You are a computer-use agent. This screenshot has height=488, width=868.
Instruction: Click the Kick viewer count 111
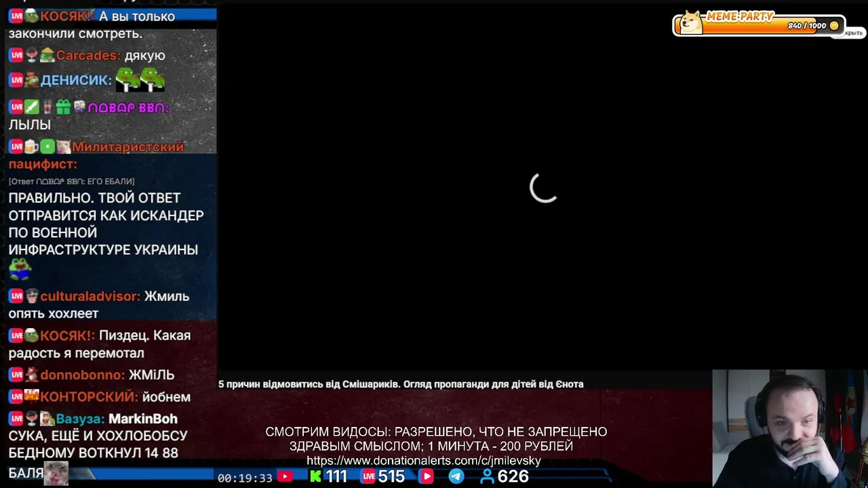click(x=336, y=476)
